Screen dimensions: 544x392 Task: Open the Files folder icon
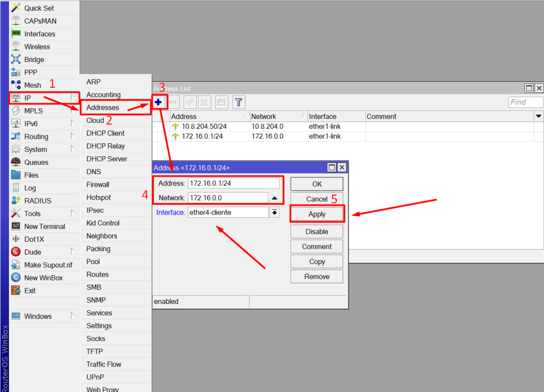coord(15,175)
